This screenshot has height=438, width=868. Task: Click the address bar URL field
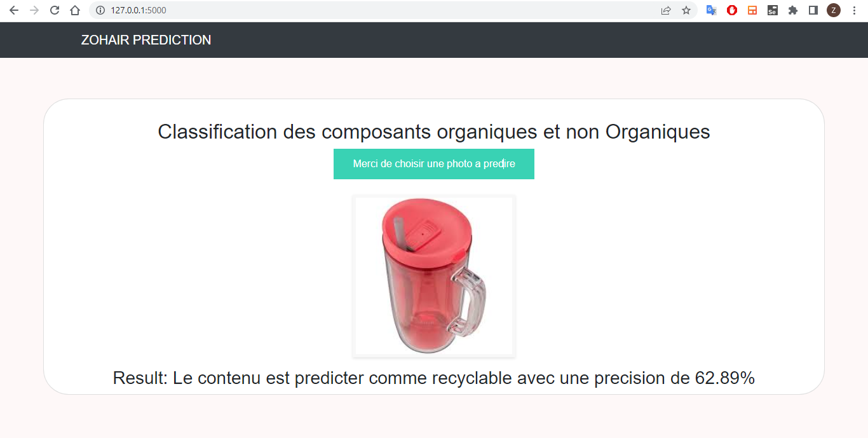[x=254, y=10]
